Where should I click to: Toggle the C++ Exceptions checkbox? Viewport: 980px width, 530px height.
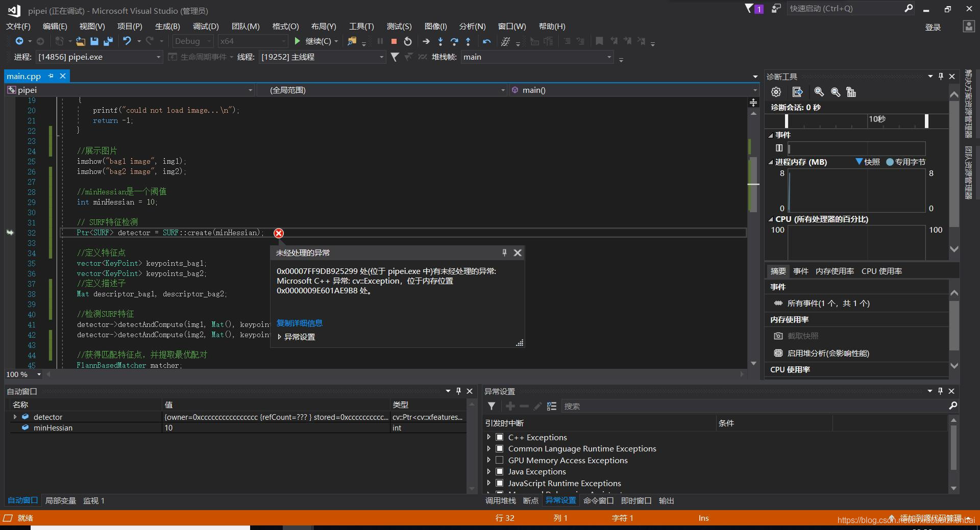pyautogui.click(x=500, y=437)
